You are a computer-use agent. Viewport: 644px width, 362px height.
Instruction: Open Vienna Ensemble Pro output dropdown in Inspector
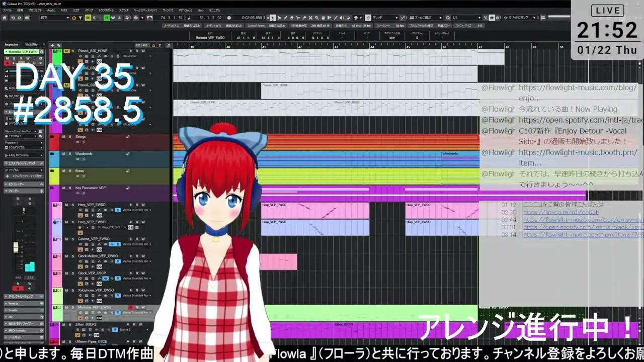coord(21,131)
